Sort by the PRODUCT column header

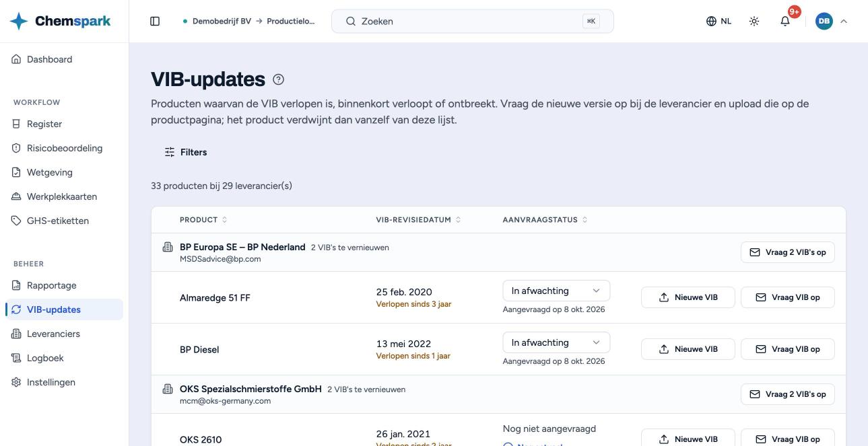(203, 220)
